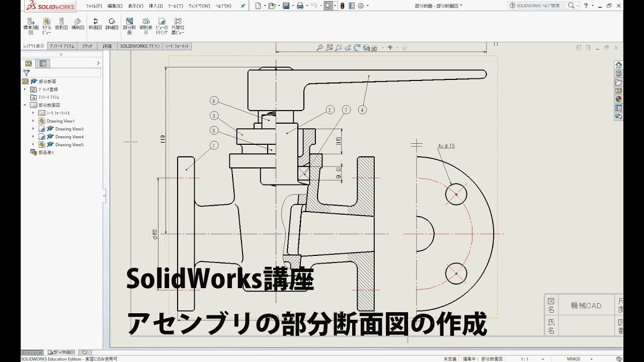The image size is (644, 362).
Task: Click the 代替位置ビュー (Alternate Position View) tool
Action: pyautogui.click(x=178, y=26)
